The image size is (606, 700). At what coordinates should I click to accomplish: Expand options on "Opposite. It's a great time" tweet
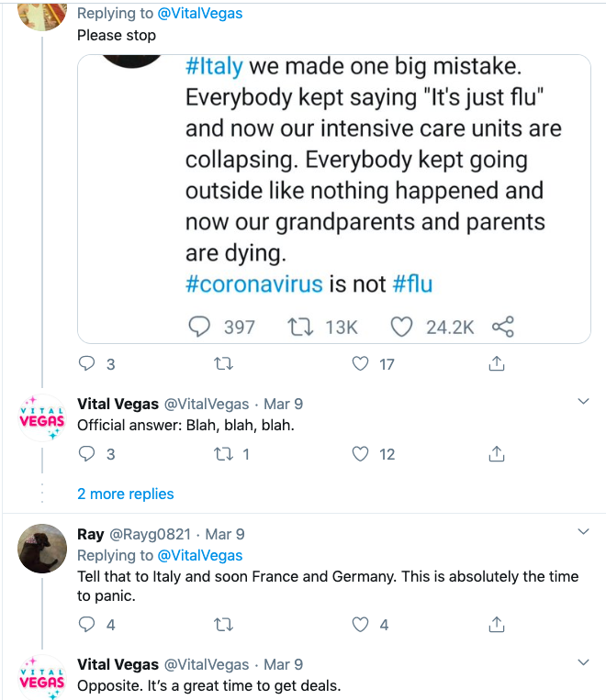point(583,662)
